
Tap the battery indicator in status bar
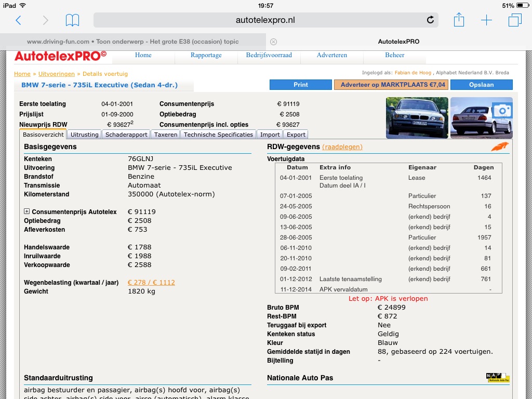click(x=522, y=5)
